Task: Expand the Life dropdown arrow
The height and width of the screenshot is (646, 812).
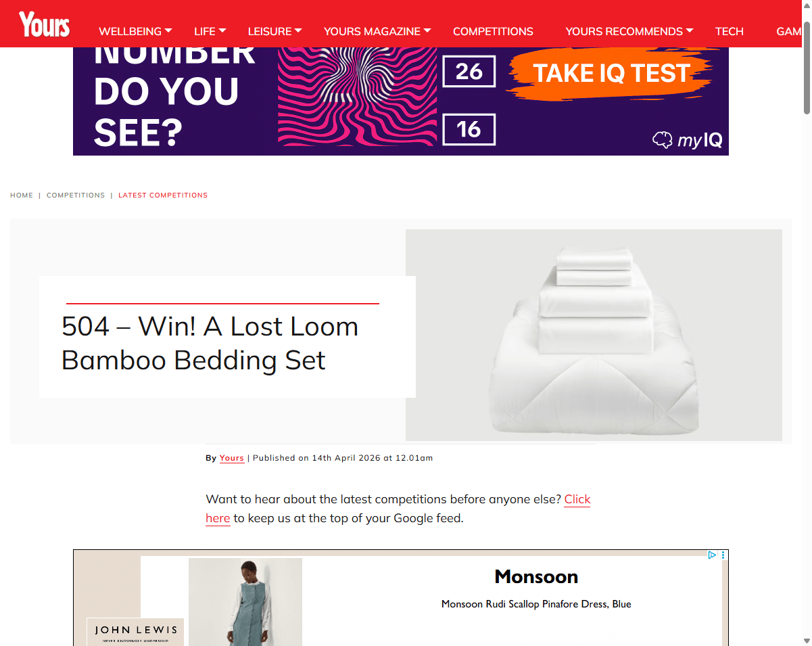Action: (222, 30)
